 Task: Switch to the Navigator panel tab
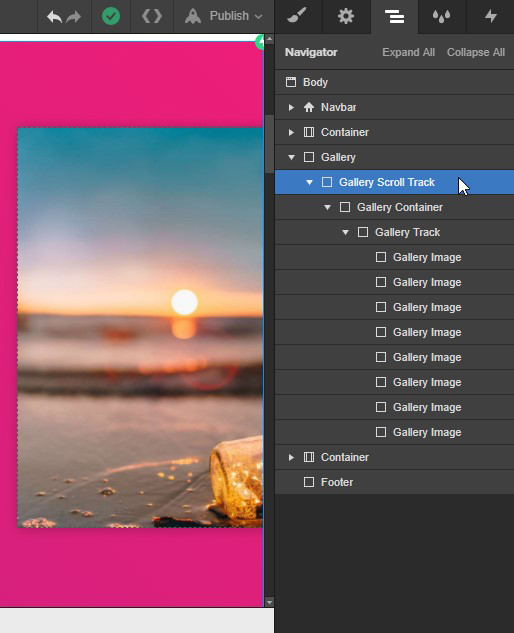point(394,17)
